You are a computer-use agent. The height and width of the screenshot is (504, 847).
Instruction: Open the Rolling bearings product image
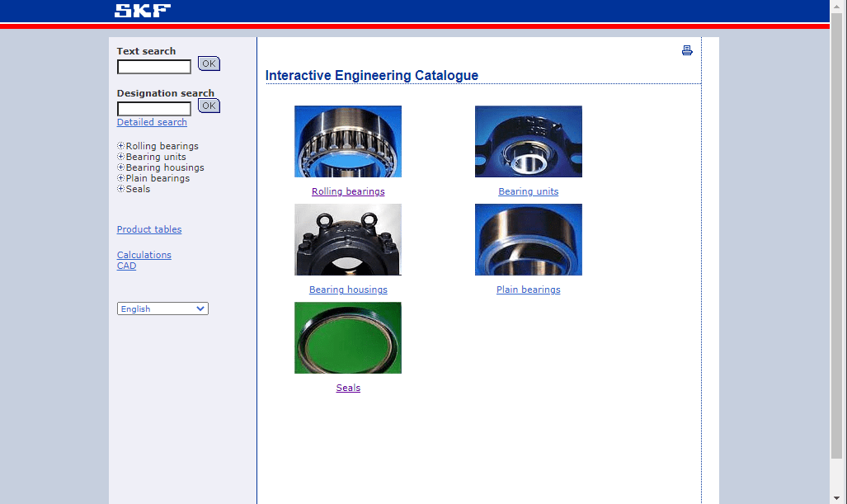(348, 141)
